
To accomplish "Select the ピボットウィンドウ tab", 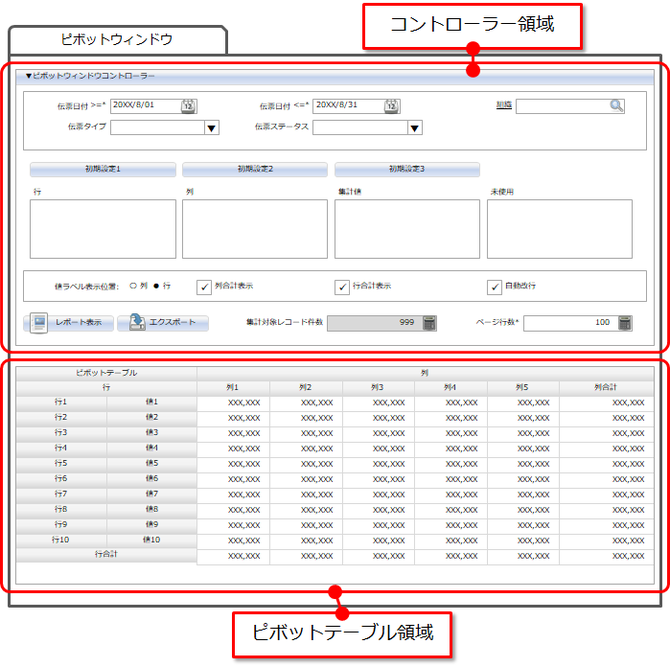I will point(117,39).
